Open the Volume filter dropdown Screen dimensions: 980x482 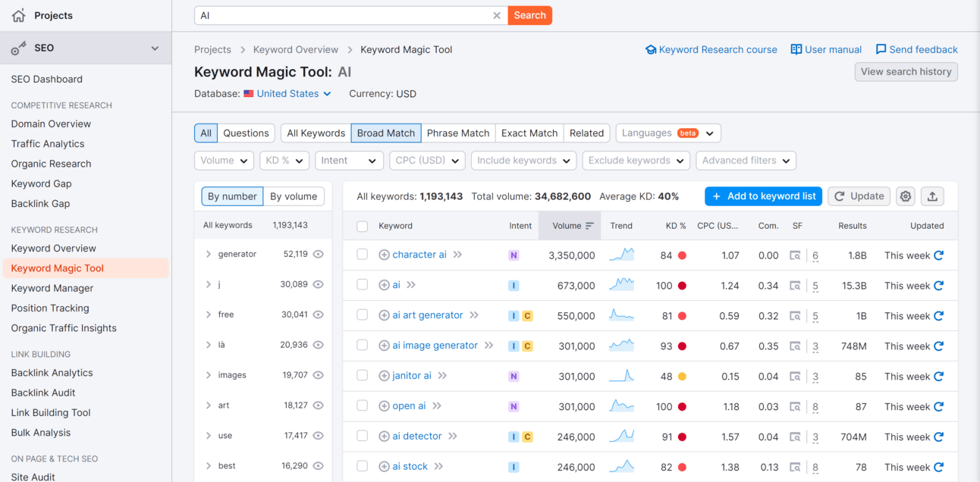(224, 161)
